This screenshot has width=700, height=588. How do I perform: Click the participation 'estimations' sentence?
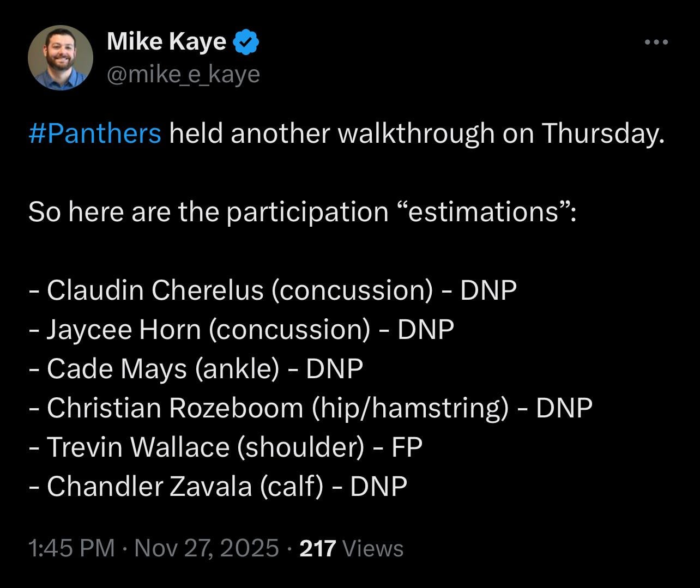point(301,211)
